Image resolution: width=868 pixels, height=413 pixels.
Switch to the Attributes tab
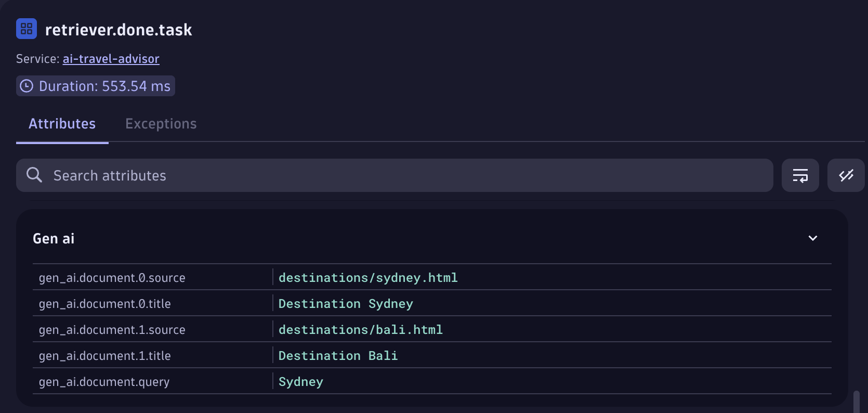pos(62,124)
